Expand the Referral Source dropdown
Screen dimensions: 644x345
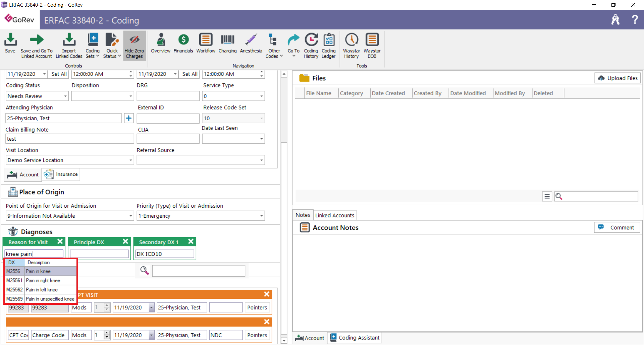pos(261,160)
